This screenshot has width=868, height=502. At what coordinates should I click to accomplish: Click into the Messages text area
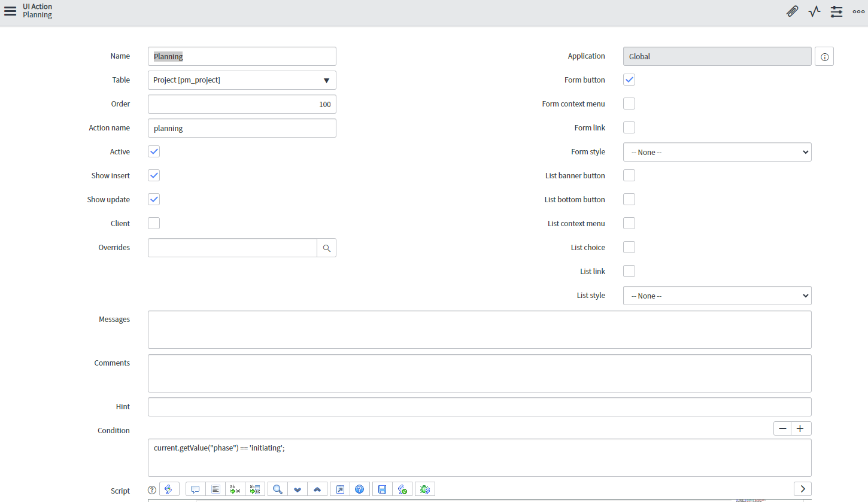click(x=479, y=330)
